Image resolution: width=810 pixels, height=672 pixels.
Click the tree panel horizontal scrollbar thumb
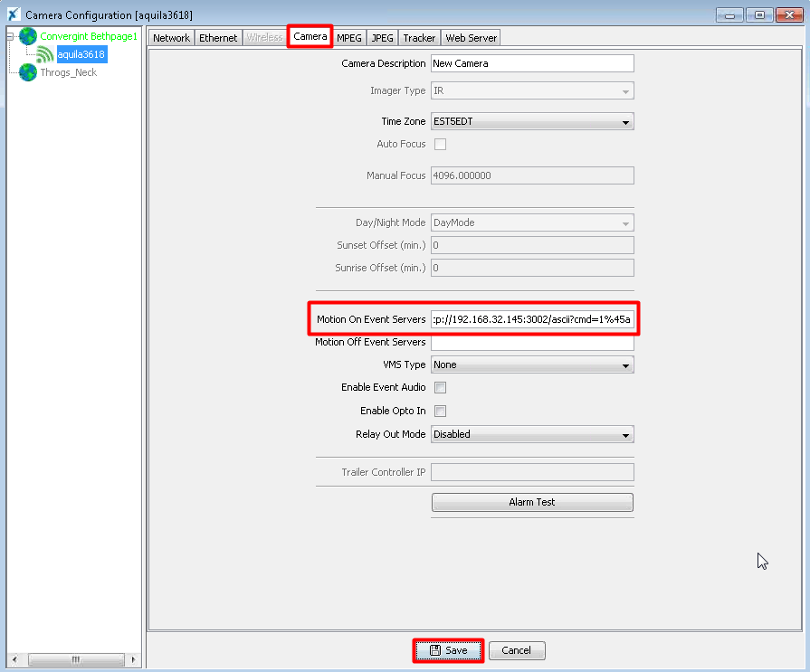76,659
